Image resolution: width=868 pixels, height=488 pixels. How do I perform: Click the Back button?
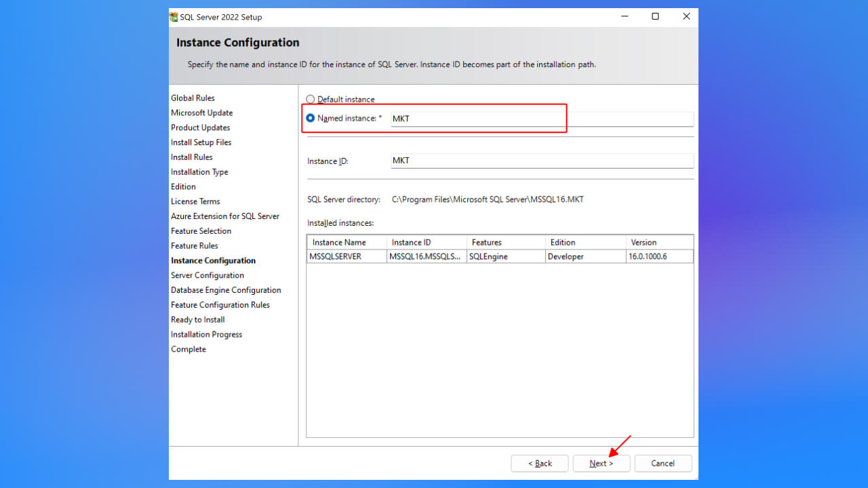pyautogui.click(x=540, y=464)
